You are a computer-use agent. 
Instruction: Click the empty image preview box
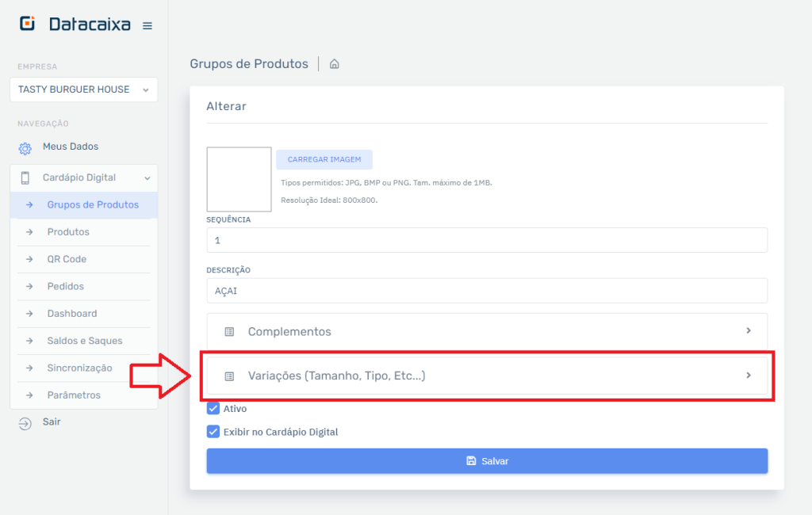coord(239,179)
